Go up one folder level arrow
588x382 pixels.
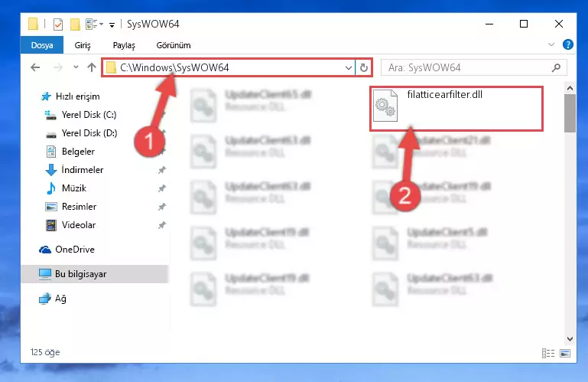click(x=92, y=67)
